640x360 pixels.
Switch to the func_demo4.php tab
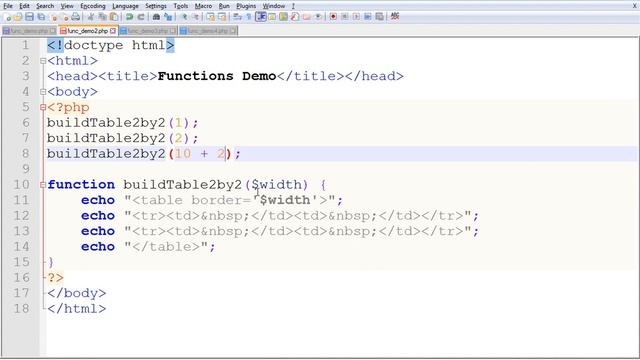[208, 31]
